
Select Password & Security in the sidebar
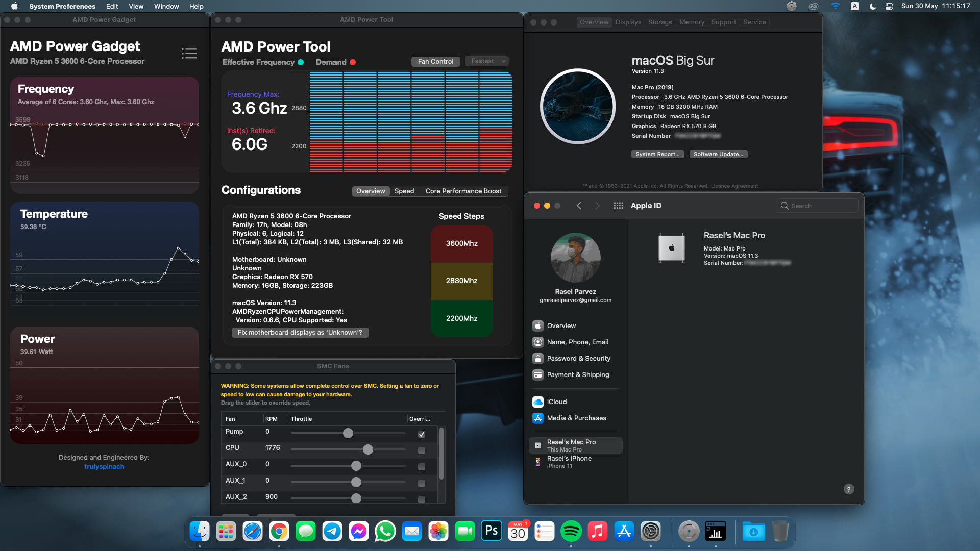coord(578,359)
